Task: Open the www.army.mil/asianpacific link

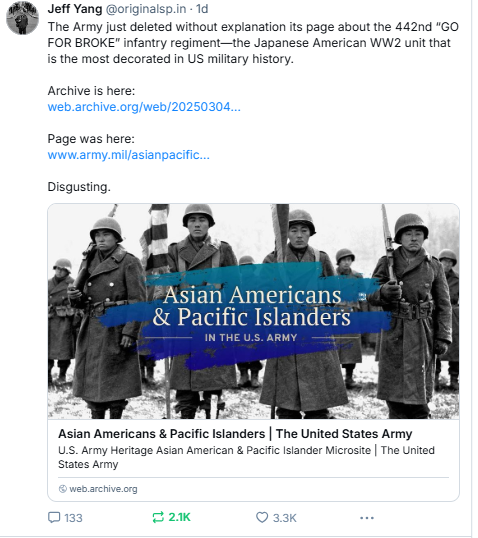Action: click(x=128, y=155)
